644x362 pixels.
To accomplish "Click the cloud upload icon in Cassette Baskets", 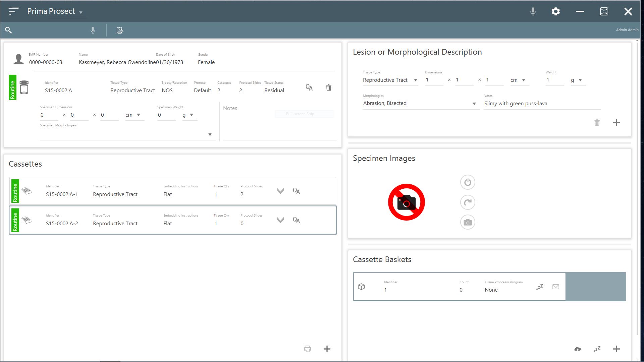I will 578,349.
